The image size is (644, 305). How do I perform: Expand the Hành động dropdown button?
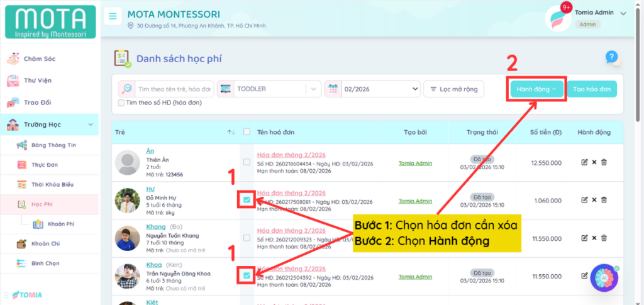point(536,89)
